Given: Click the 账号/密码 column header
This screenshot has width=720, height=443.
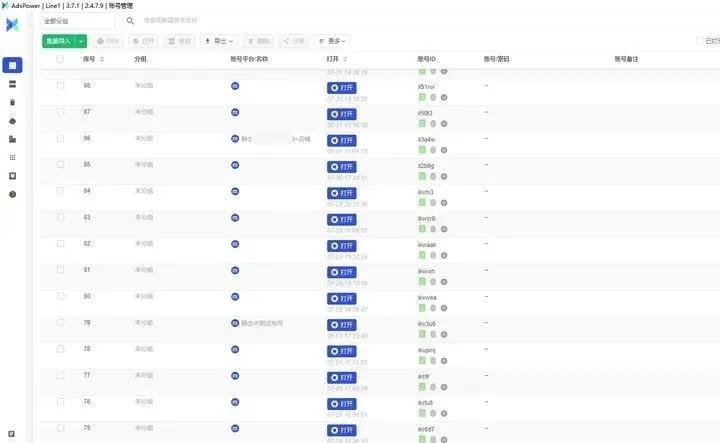Looking at the screenshot, I should (x=496, y=59).
